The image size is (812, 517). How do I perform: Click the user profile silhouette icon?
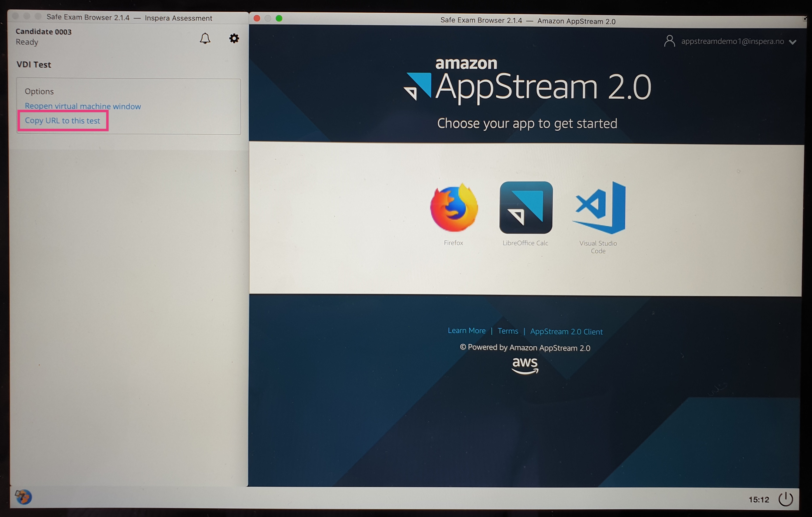[x=669, y=41]
